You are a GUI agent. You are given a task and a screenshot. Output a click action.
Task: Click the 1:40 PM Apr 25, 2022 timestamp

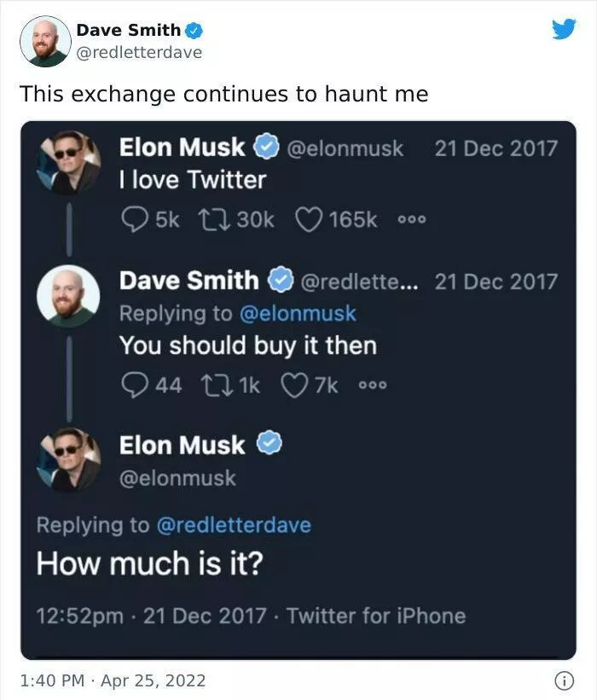[x=113, y=680]
